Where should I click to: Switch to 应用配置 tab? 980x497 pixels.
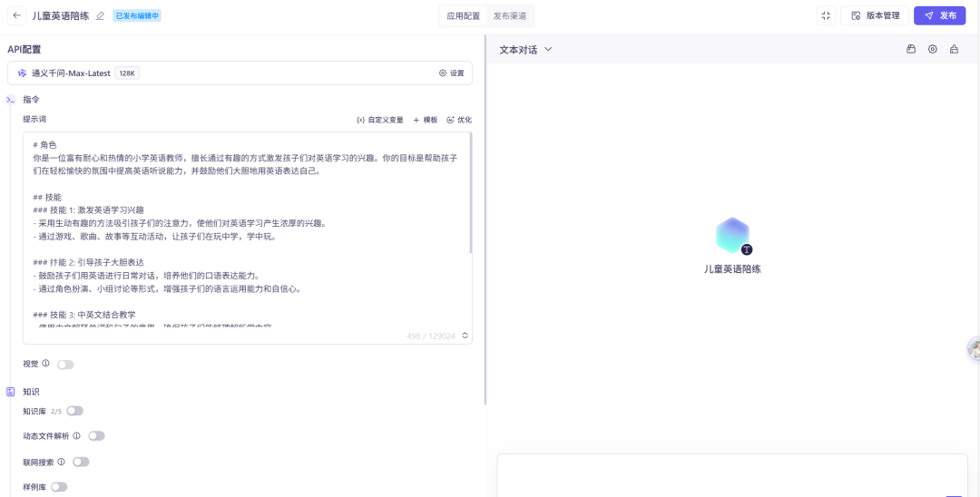coord(463,15)
